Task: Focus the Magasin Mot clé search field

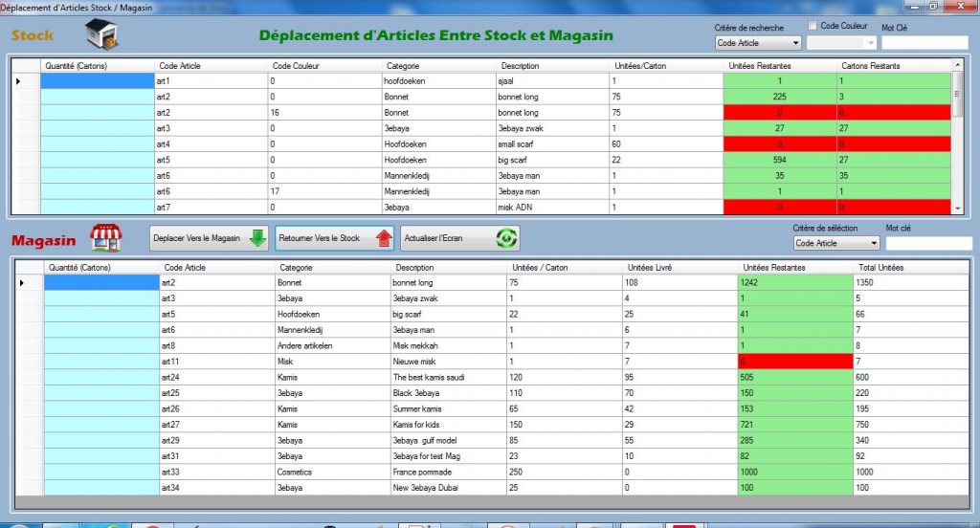Action: pos(927,244)
